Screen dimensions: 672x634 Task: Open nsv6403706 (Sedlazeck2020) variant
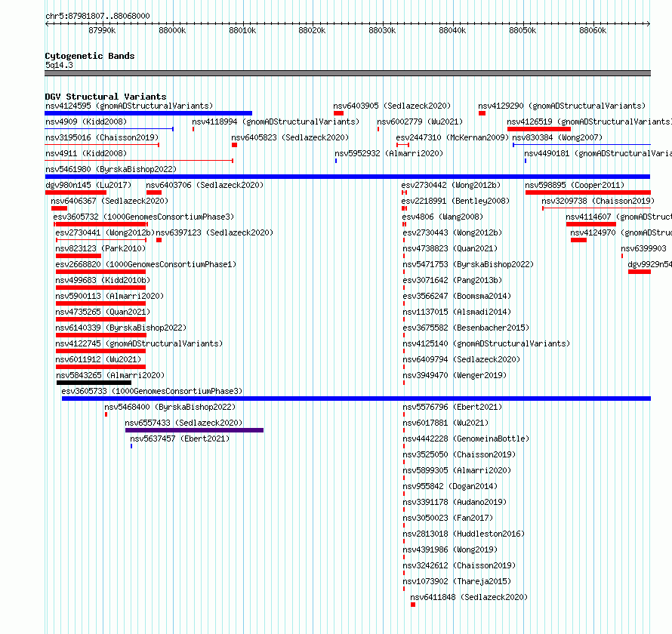click(x=205, y=185)
